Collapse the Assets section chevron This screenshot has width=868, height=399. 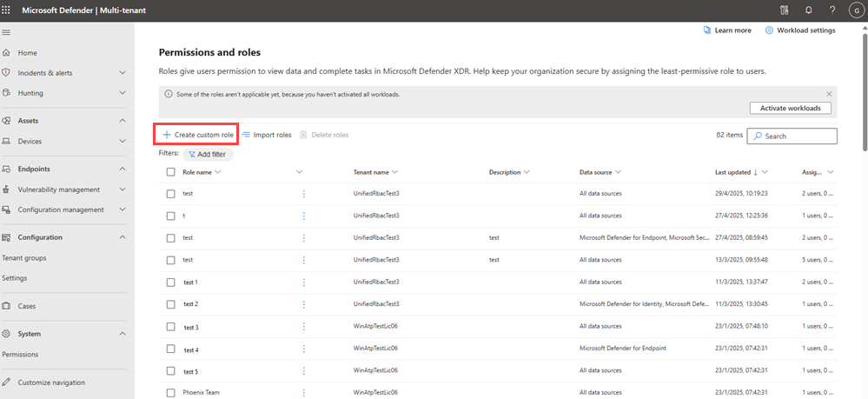123,121
